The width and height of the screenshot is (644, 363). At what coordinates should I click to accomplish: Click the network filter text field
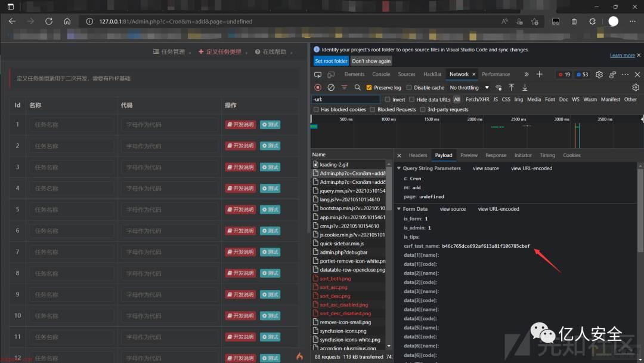pos(345,100)
